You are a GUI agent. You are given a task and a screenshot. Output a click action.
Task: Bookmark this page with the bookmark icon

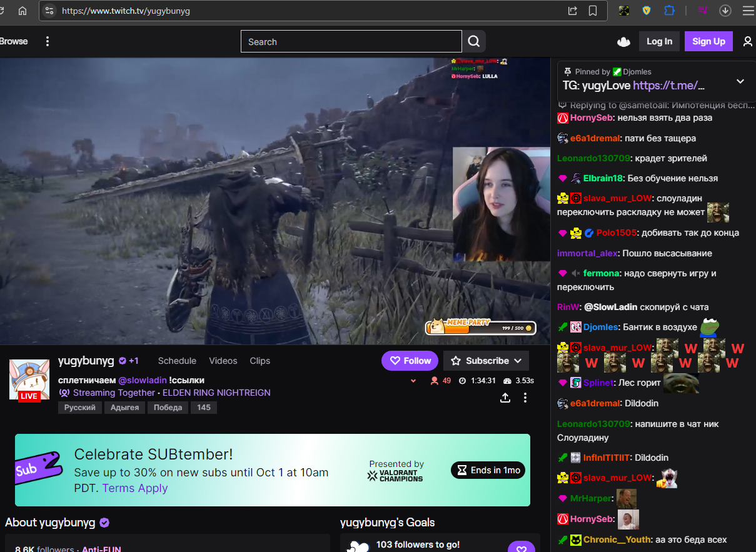coord(593,11)
